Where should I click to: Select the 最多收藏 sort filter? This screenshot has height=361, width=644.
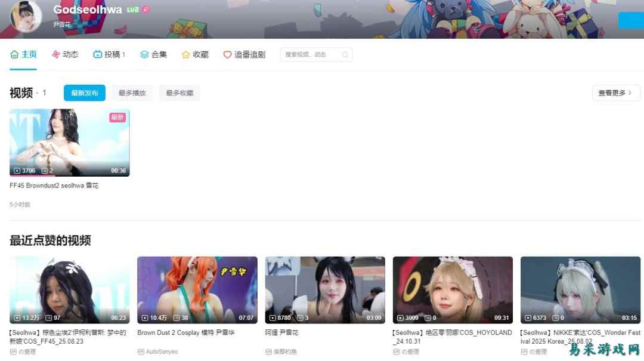(179, 93)
